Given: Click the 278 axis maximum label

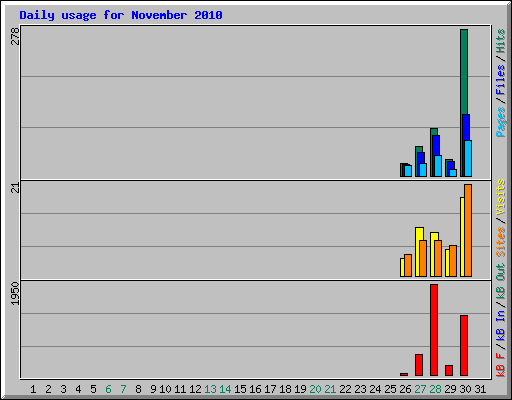Looking at the screenshot, I should coord(15,36).
